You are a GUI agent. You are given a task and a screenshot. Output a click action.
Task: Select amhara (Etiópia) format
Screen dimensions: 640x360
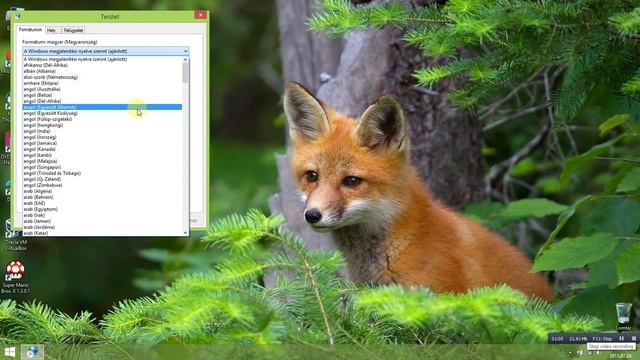pyautogui.click(x=102, y=83)
